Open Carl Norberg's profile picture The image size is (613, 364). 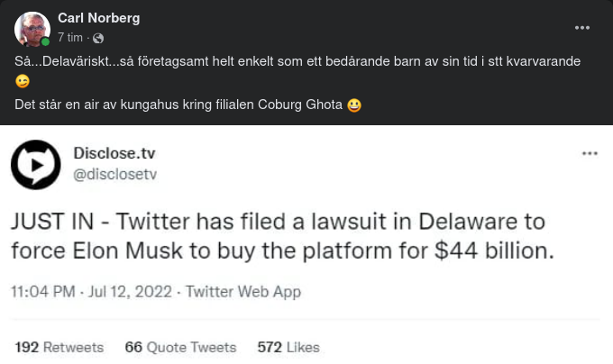click(x=32, y=29)
